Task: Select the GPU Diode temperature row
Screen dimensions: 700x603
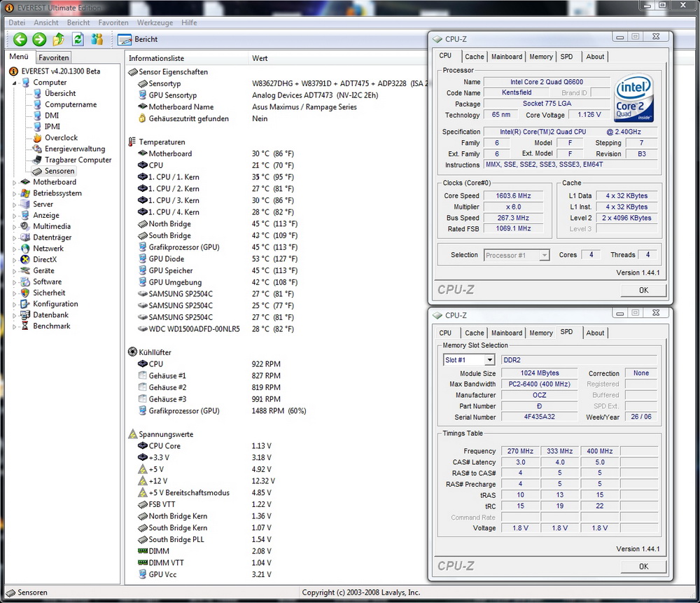Action: coord(218,258)
